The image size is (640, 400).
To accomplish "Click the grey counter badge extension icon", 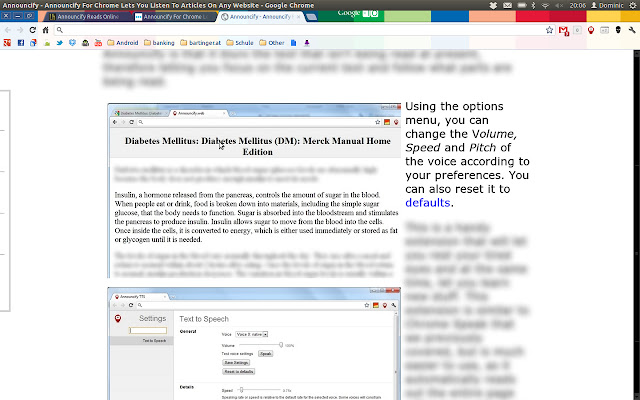I will tap(577, 30).
